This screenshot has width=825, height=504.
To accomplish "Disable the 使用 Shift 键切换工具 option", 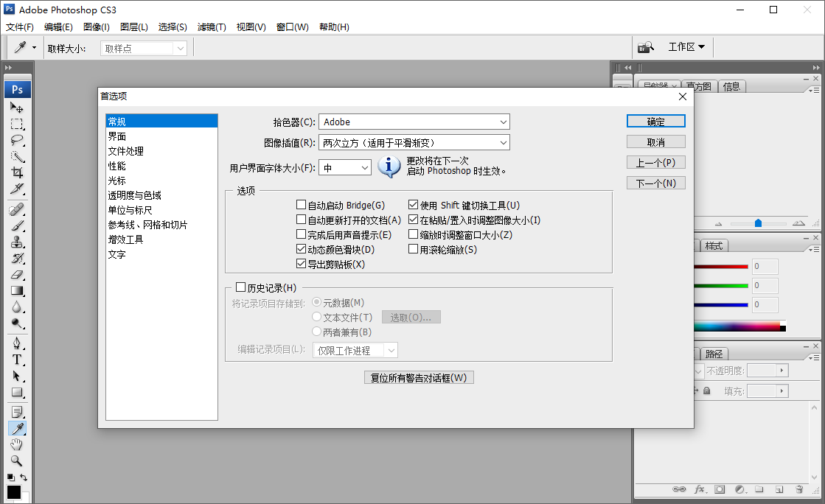I will [414, 204].
